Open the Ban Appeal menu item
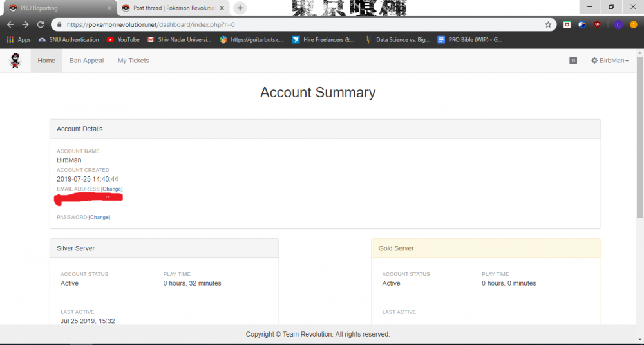Viewport: 644px width, 345px height. tap(86, 61)
